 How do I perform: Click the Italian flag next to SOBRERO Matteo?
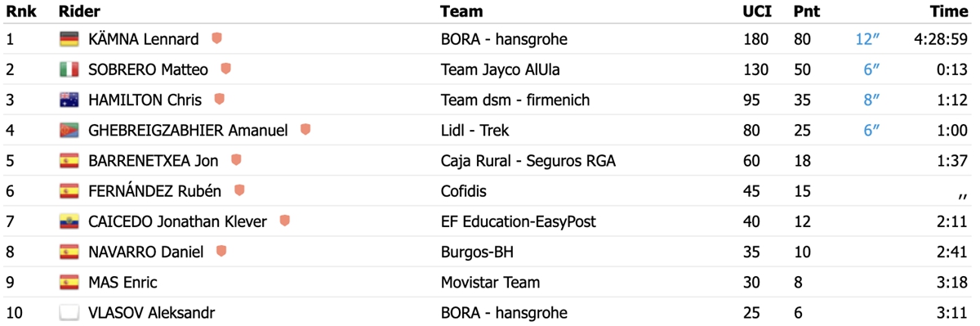(x=69, y=69)
